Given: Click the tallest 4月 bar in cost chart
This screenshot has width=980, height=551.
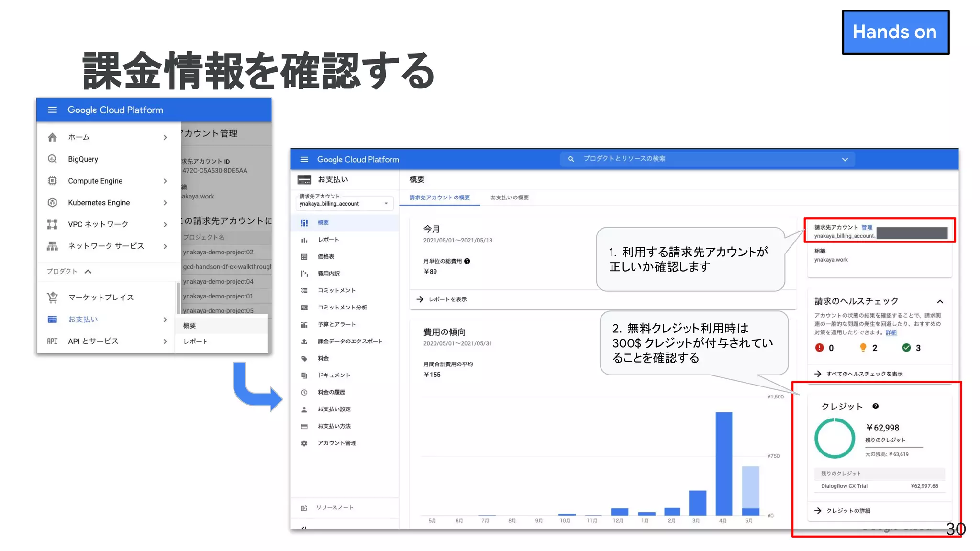Looking at the screenshot, I should pyautogui.click(x=724, y=463).
